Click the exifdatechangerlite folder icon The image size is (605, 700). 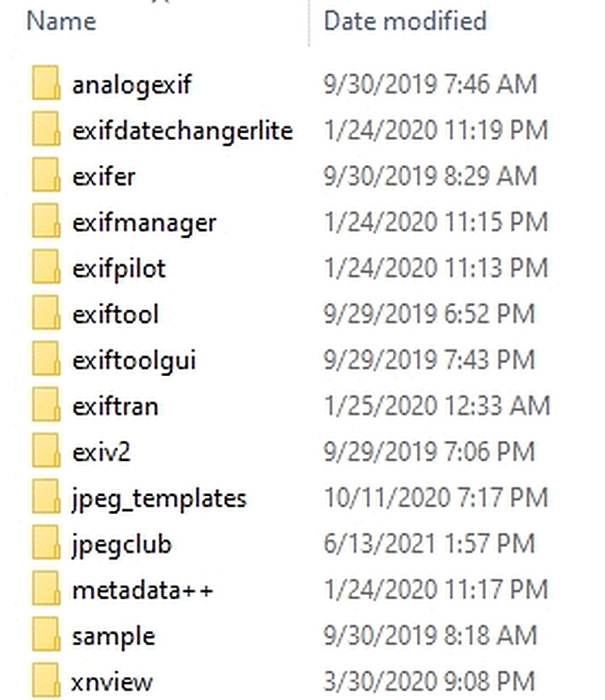click(x=46, y=129)
